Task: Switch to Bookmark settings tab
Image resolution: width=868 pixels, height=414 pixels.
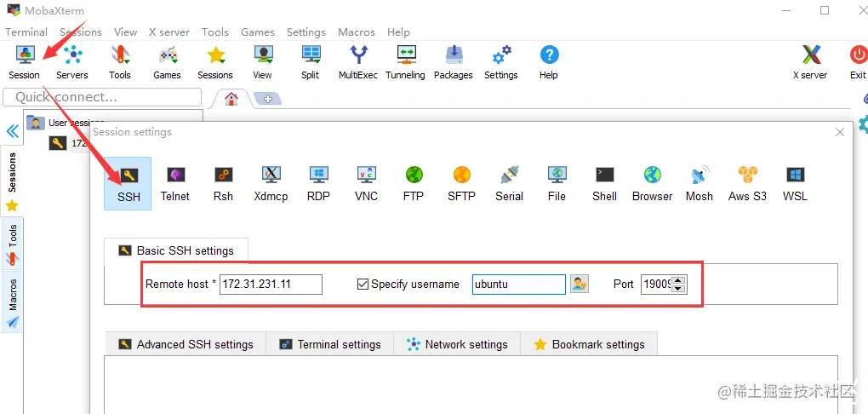Action: point(589,344)
